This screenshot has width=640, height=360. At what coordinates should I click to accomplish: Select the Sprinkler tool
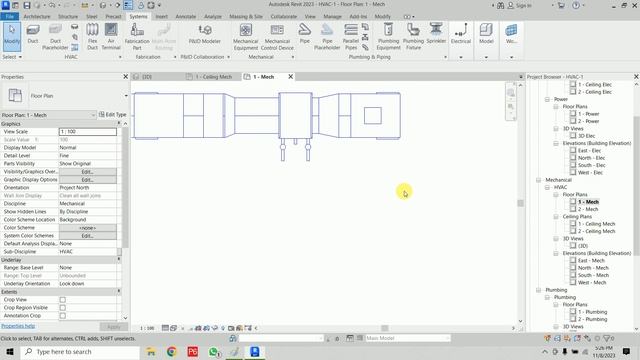point(436,34)
